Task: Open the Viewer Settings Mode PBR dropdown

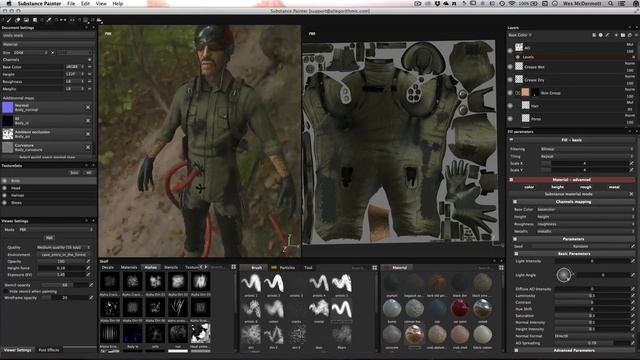Action: pos(55,230)
